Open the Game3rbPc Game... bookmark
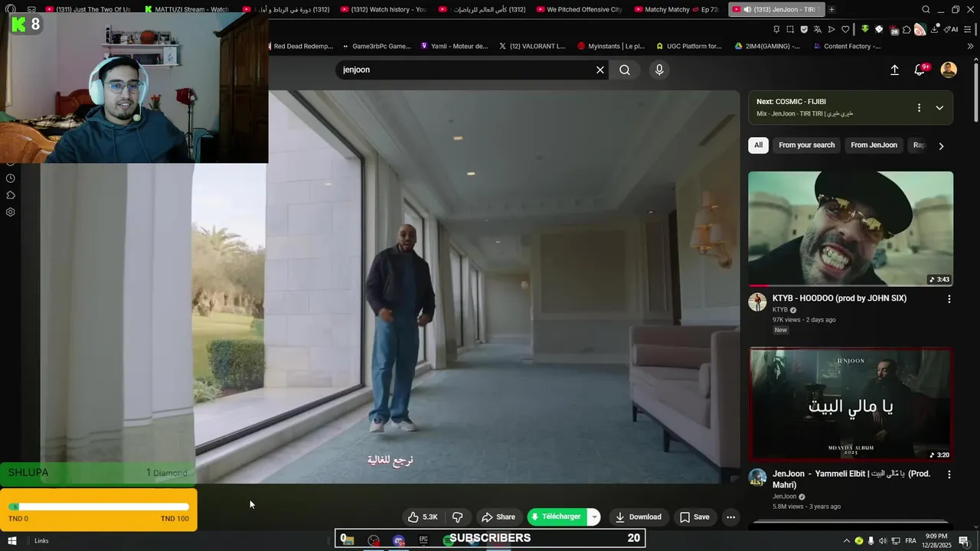 [377, 46]
